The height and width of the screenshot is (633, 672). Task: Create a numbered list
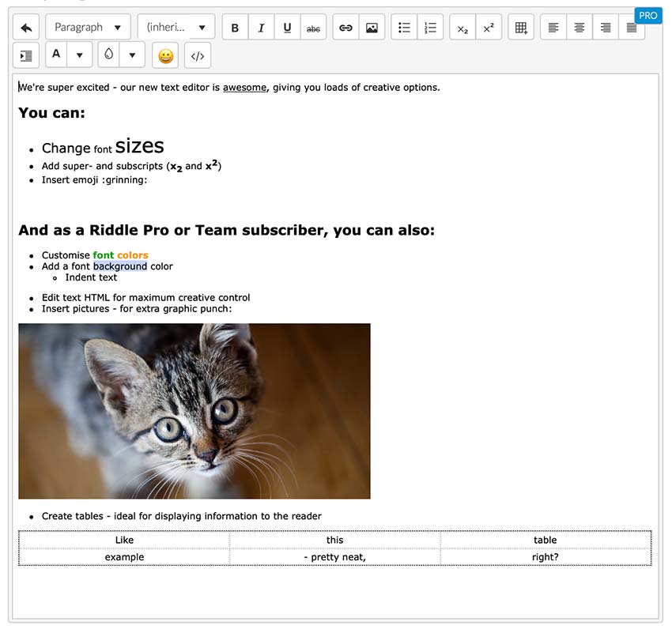tap(430, 28)
